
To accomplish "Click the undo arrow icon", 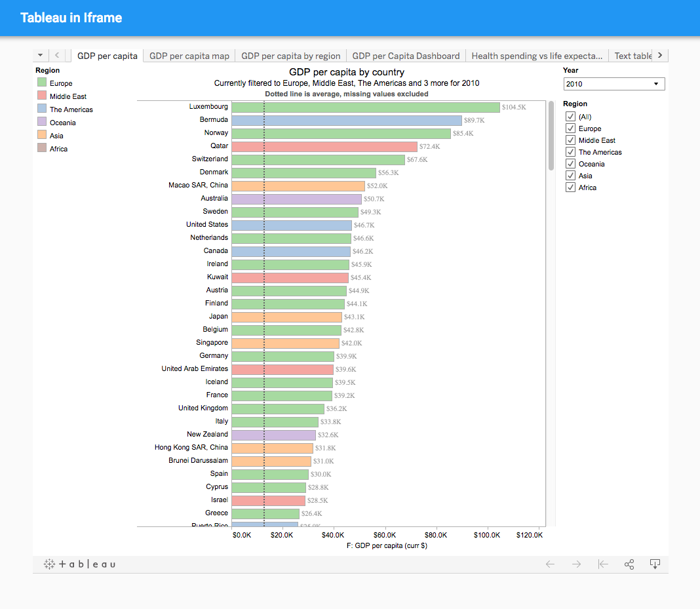I will pyautogui.click(x=551, y=564).
